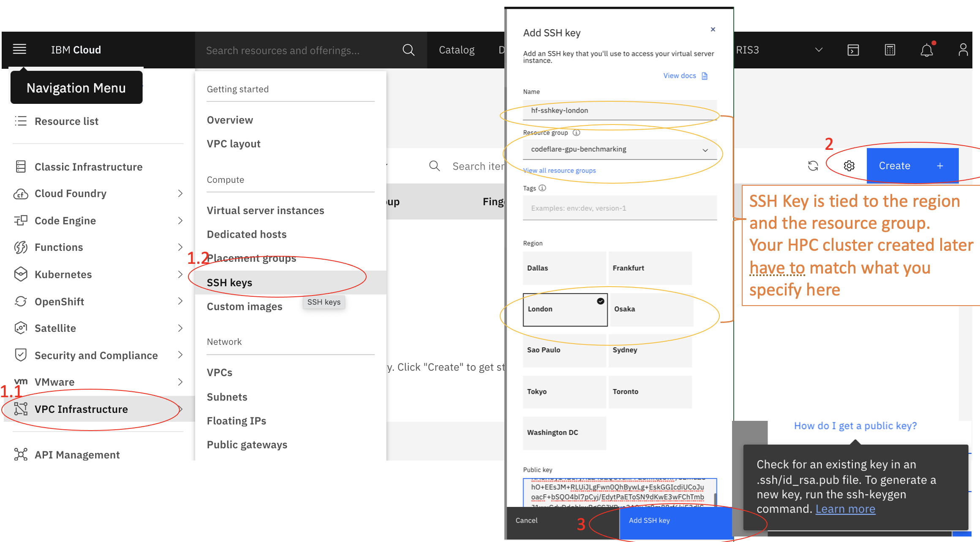Click the search magnifier icon in header
Image resolution: width=980 pixels, height=542 pixels.
(408, 50)
